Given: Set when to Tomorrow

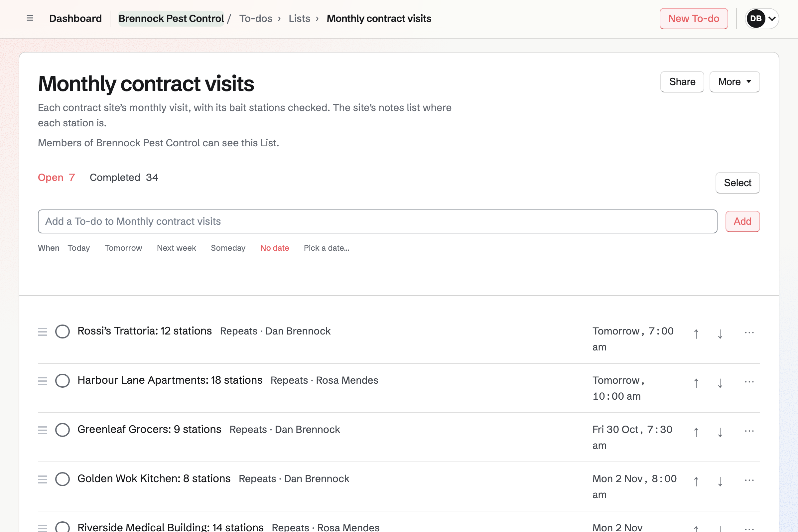Looking at the screenshot, I should click(123, 248).
